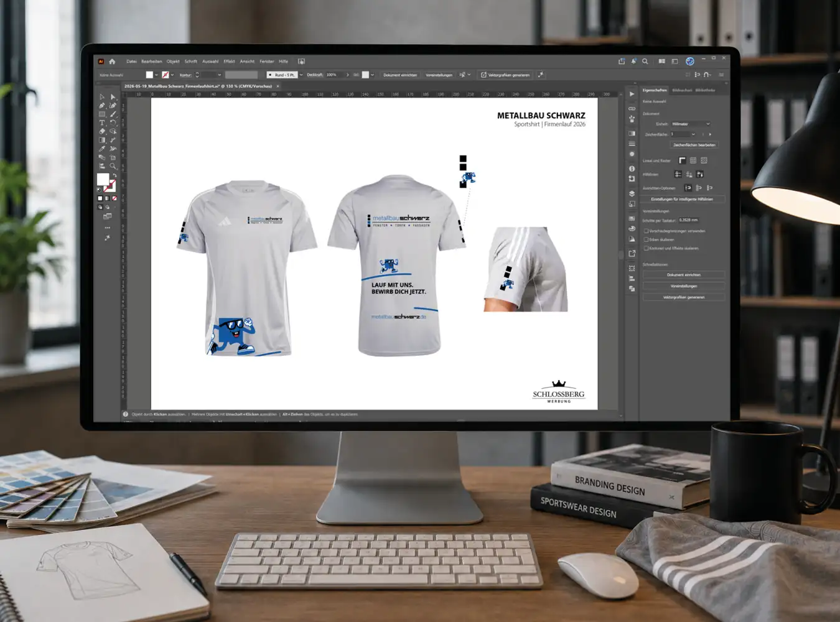Toggle transparency grid in Lineal und Raster
The height and width of the screenshot is (622, 840).
point(704,160)
